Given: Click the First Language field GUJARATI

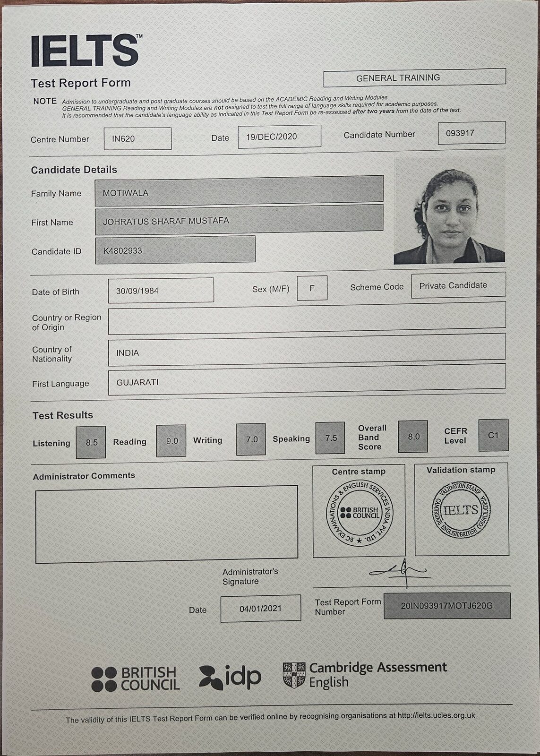Looking at the screenshot, I should 307,379.
